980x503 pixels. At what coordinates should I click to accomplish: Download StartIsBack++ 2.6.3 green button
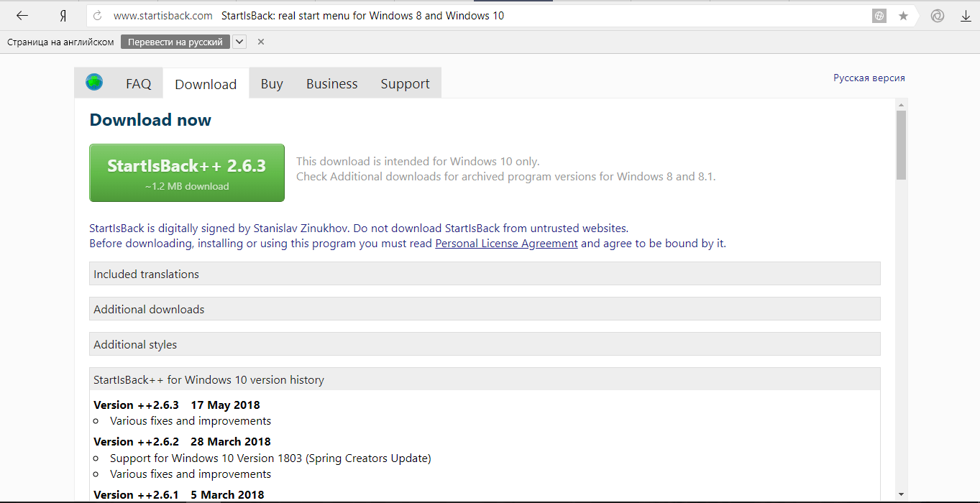187,173
